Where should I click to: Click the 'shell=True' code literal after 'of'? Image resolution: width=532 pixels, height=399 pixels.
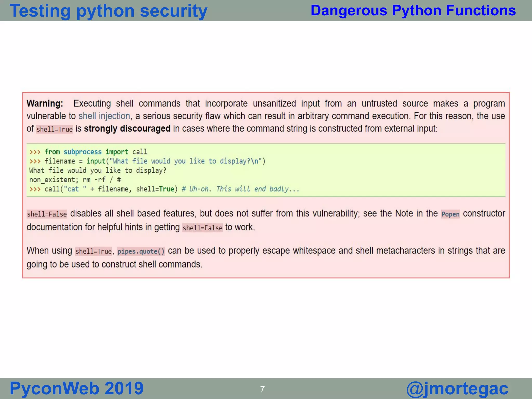click(x=55, y=129)
